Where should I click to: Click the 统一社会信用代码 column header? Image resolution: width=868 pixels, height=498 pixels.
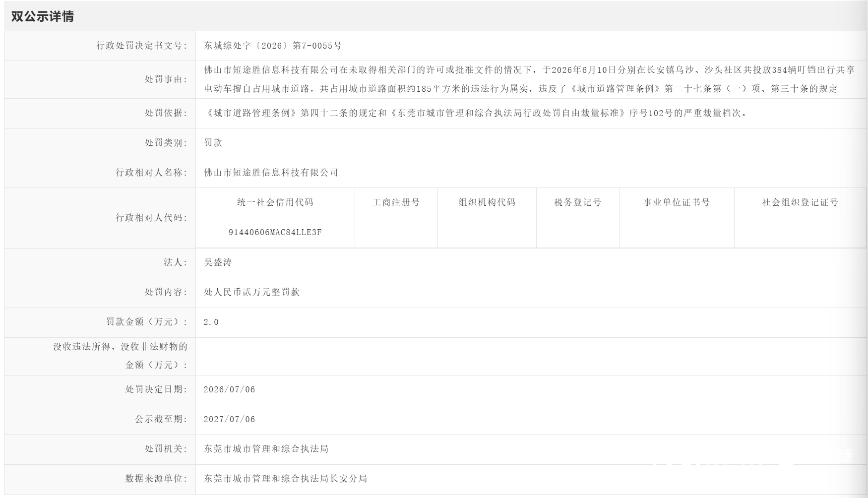pos(275,202)
